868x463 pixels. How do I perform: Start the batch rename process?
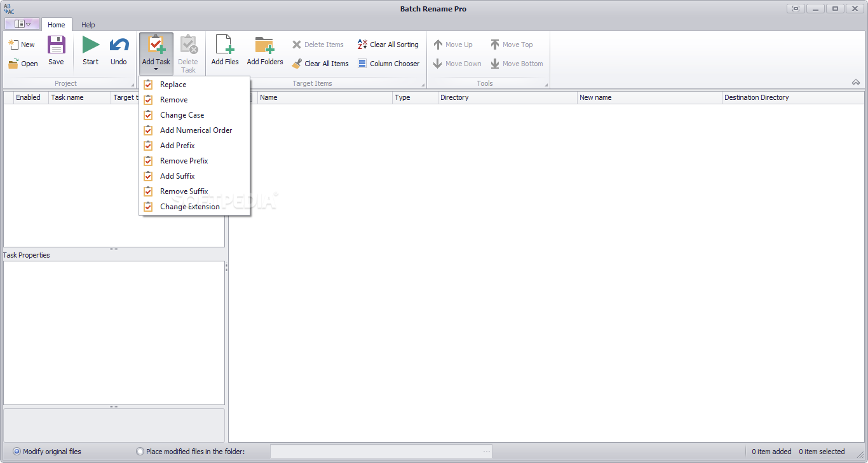pyautogui.click(x=91, y=51)
